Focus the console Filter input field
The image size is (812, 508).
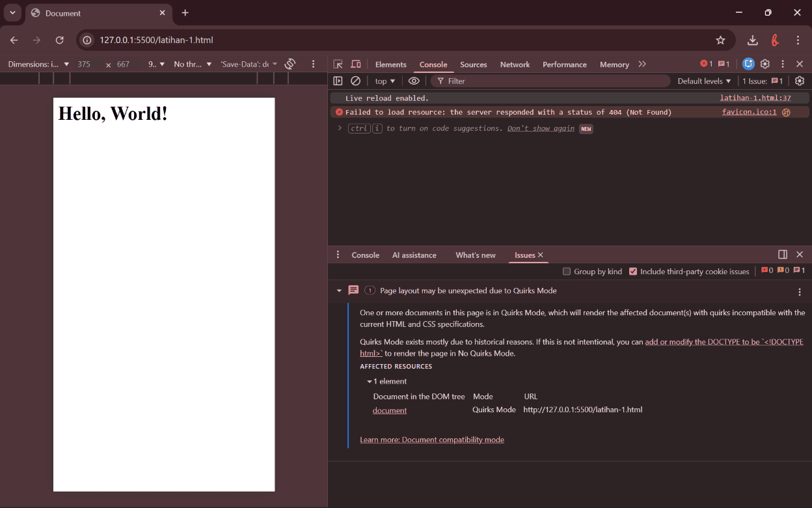[x=553, y=81]
